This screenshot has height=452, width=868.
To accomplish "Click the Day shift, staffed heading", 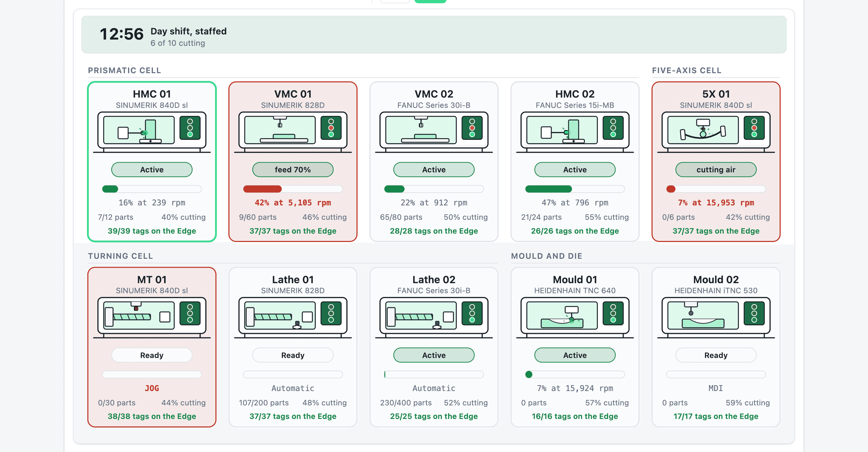I will pyautogui.click(x=188, y=31).
